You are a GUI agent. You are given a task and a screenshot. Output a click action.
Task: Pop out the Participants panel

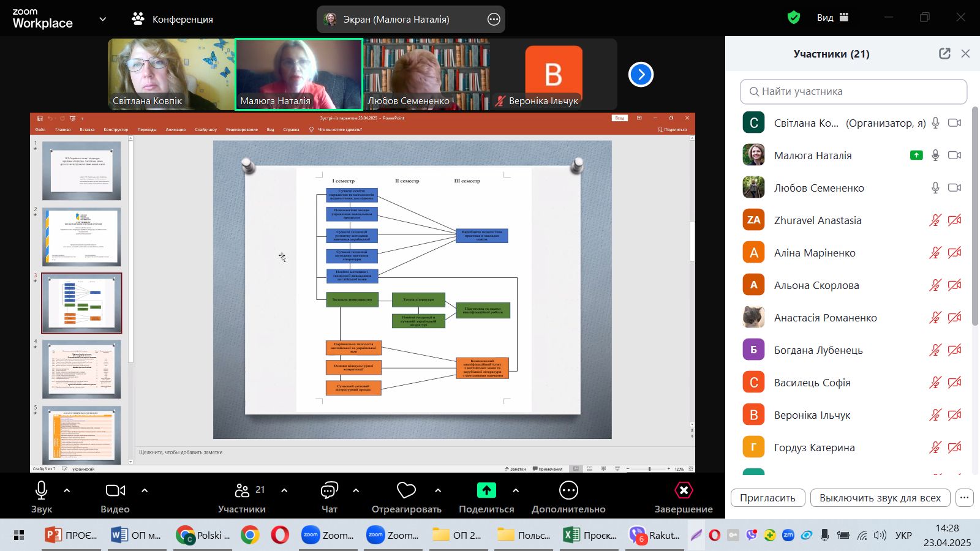(944, 54)
